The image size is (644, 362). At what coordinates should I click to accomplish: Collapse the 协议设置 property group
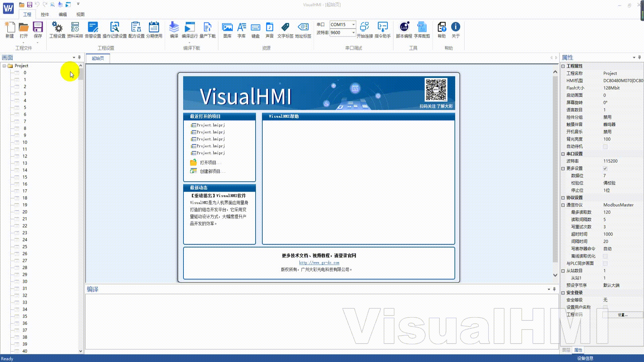tap(563, 198)
